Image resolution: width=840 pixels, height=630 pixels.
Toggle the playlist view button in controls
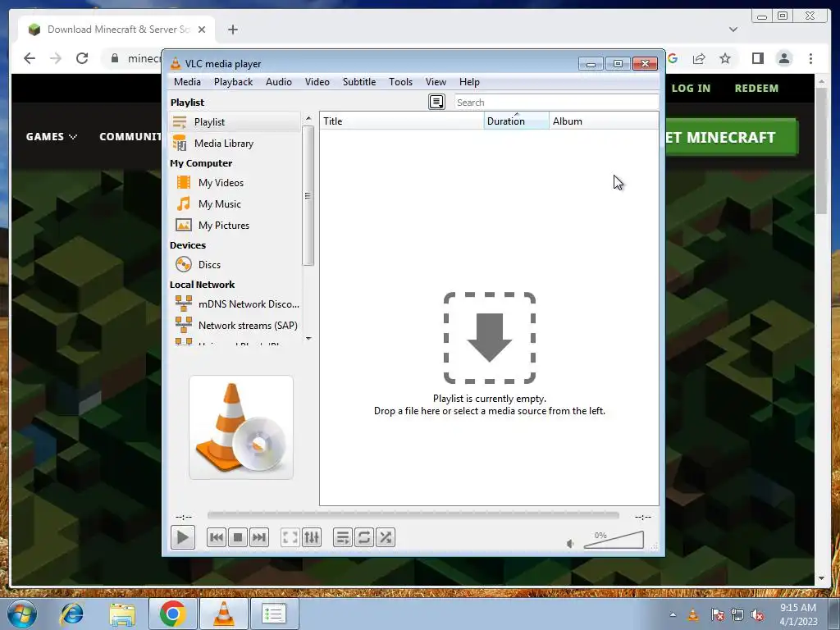tap(342, 537)
